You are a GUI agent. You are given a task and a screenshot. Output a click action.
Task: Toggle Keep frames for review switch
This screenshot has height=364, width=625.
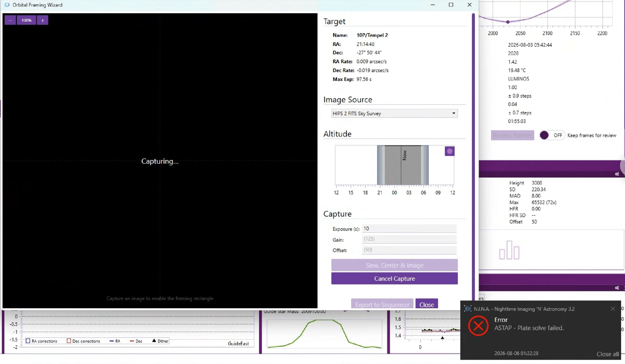(552, 135)
